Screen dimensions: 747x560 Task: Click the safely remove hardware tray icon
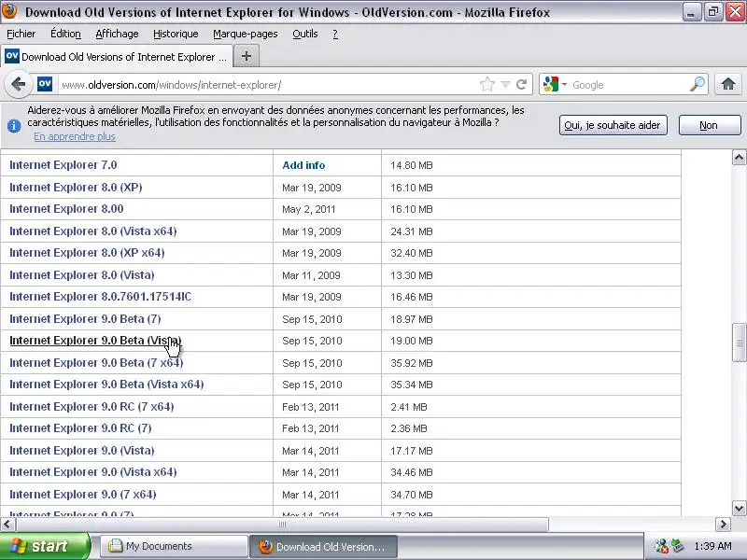678,546
